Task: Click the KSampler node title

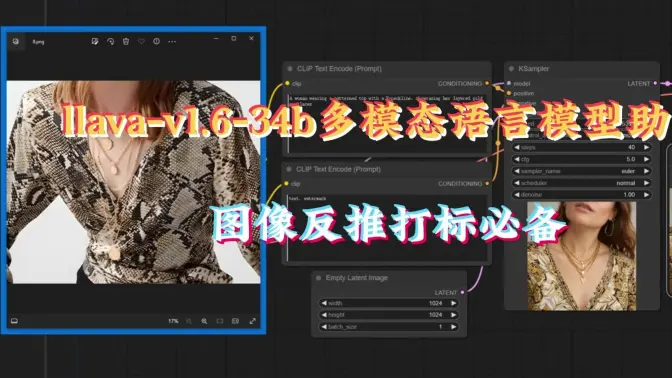Action: point(534,69)
